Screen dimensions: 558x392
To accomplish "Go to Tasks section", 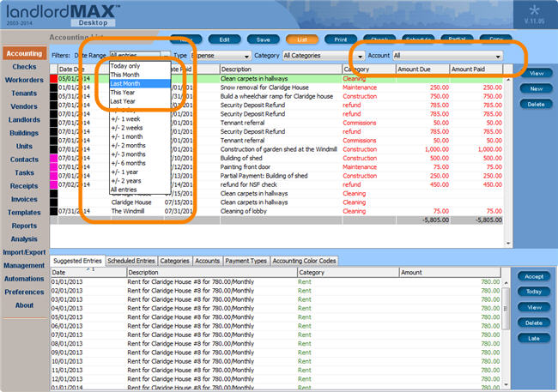I will point(24,173).
